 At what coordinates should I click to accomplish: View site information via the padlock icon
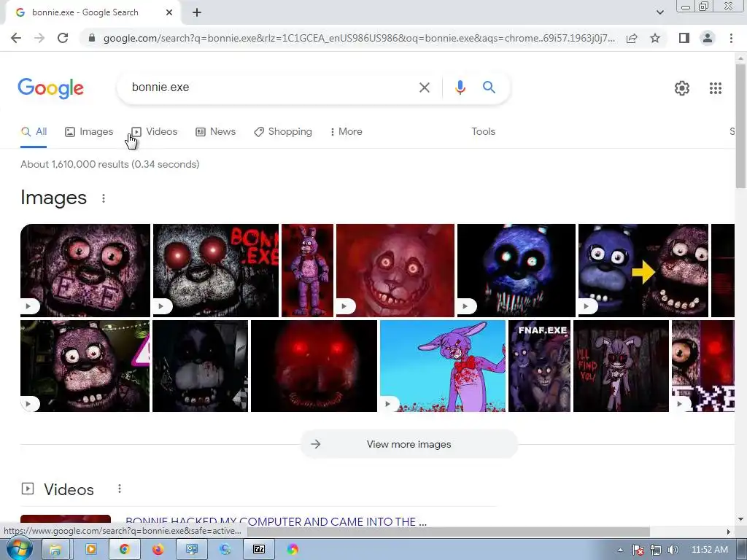pos(92,38)
